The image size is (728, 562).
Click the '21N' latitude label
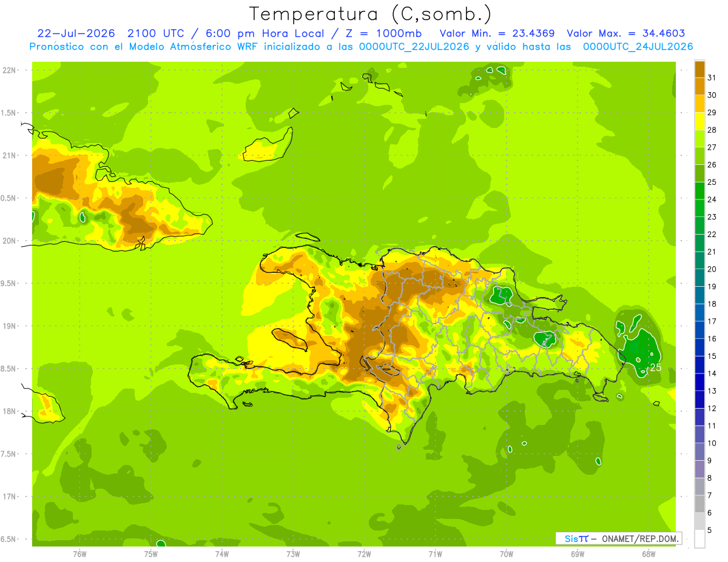(x=9, y=156)
